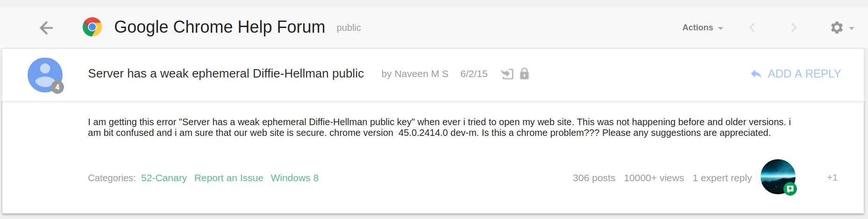Click the Google Chrome logo icon
This screenshot has height=219, width=868.
coord(92,27)
